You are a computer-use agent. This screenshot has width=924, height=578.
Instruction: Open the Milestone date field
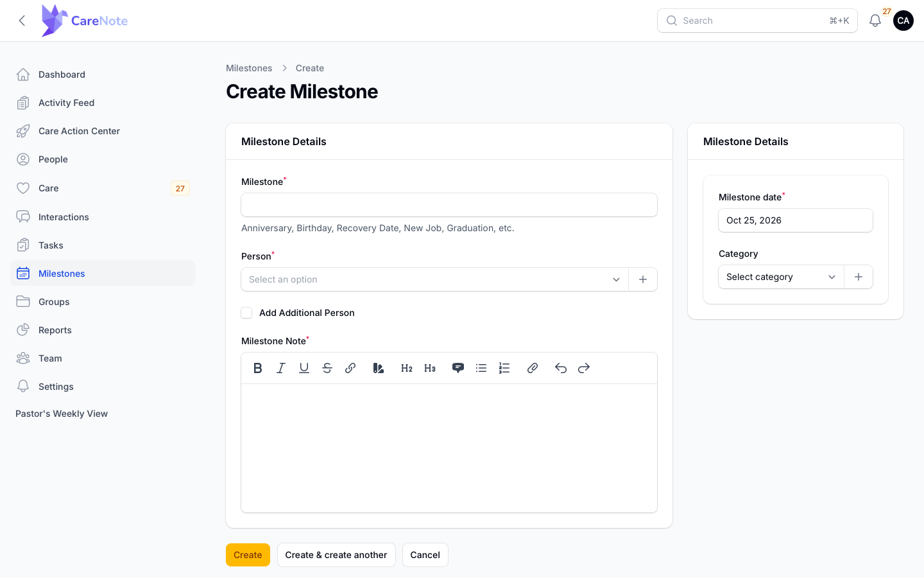796,220
